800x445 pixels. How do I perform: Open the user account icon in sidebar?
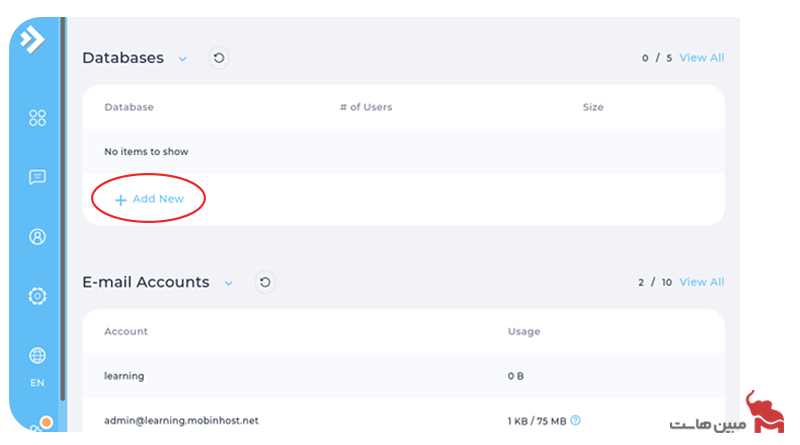pyautogui.click(x=38, y=237)
